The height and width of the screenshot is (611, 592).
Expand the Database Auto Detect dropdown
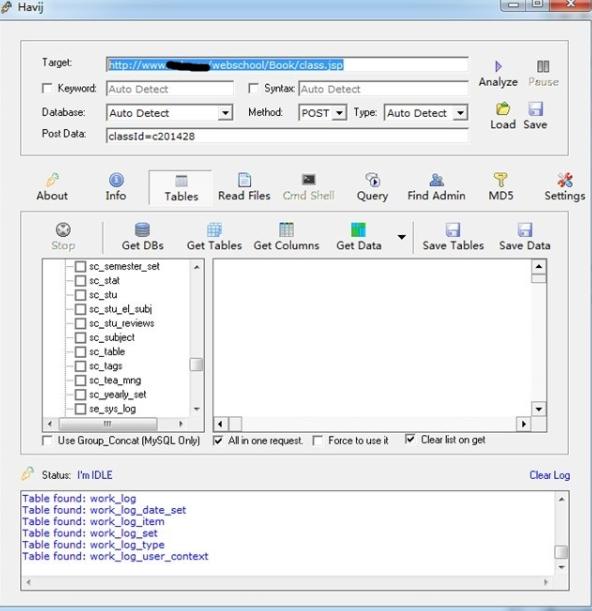coord(225,113)
